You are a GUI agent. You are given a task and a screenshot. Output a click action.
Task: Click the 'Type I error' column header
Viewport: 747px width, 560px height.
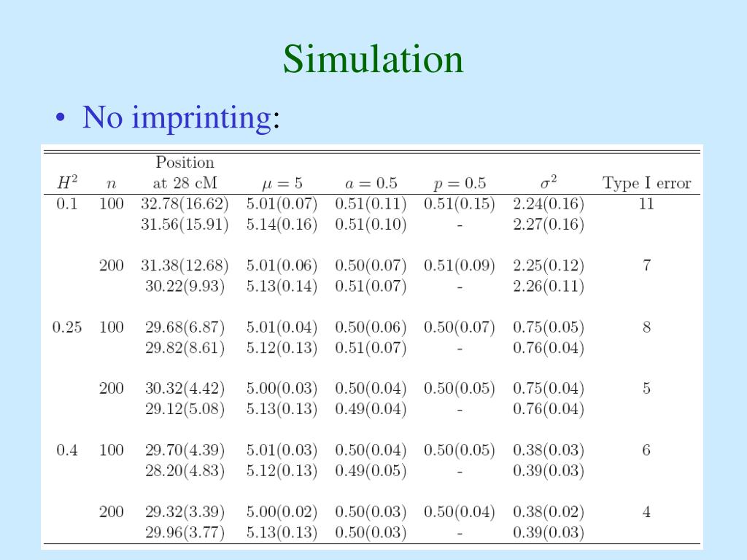click(646, 183)
